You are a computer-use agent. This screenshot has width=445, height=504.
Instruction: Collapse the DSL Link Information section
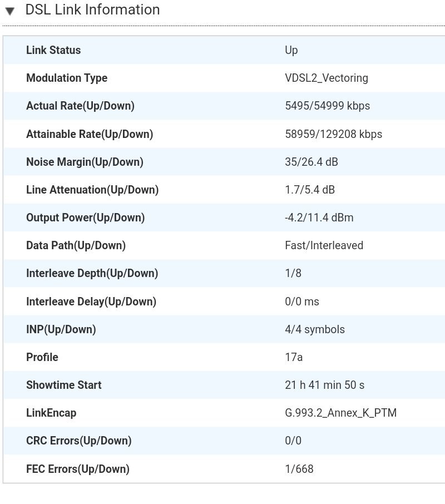click(x=10, y=11)
